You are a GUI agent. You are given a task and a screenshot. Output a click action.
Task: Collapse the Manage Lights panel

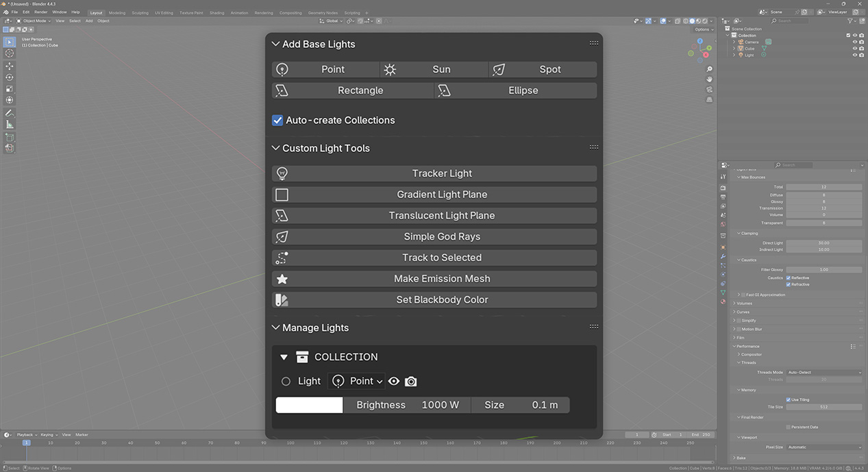tap(275, 327)
